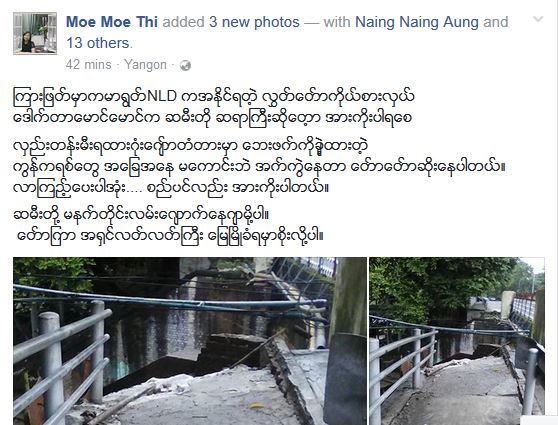558x425 pixels.
Task: Click the public globe privacy icon
Action: click(185, 65)
